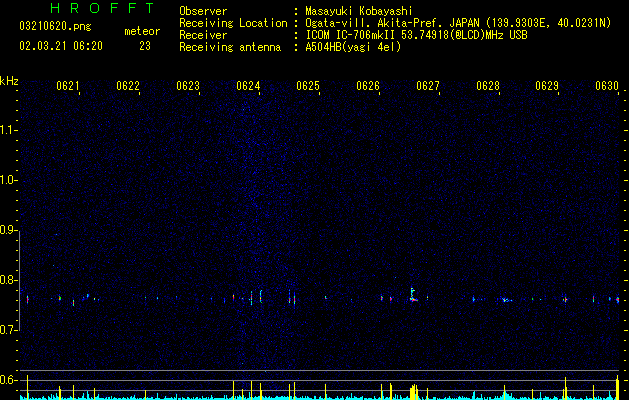Screen dimensions: 629x400
Task: Click the kHz axis unit label
Action: (x=9, y=81)
